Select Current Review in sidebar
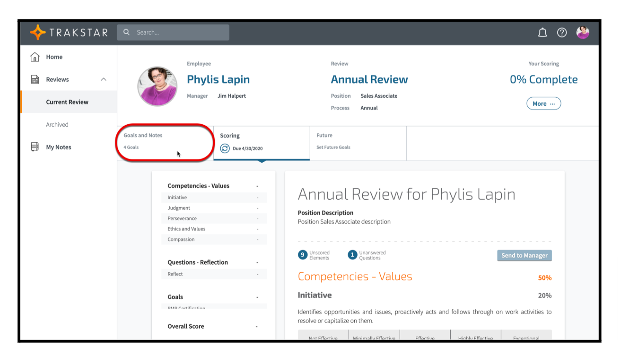 [x=67, y=102]
